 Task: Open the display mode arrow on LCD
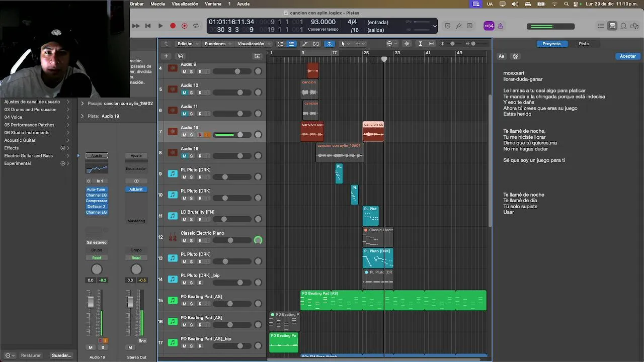point(435,26)
